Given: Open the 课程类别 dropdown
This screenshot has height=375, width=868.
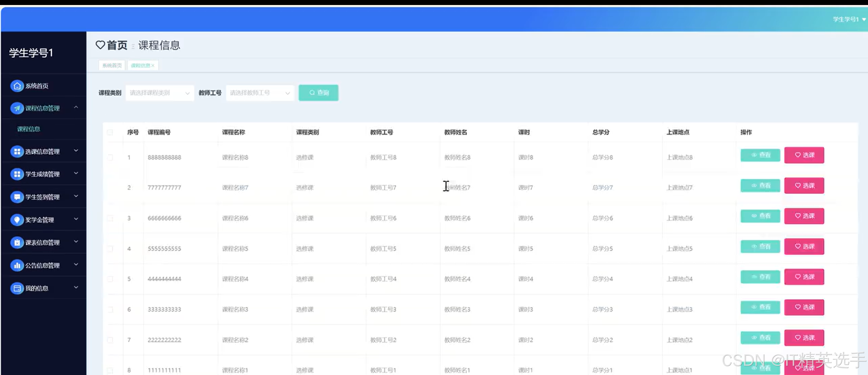Looking at the screenshot, I should point(160,93).
